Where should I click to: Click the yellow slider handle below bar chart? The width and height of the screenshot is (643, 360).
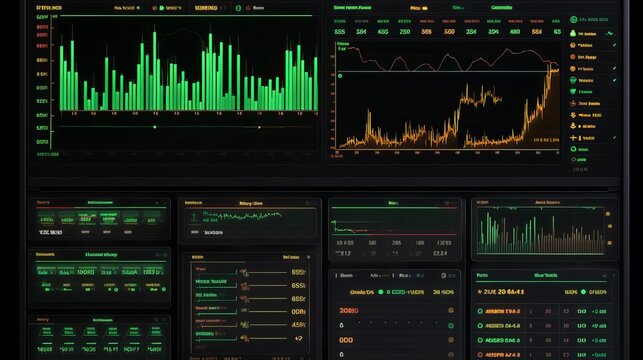259,128
